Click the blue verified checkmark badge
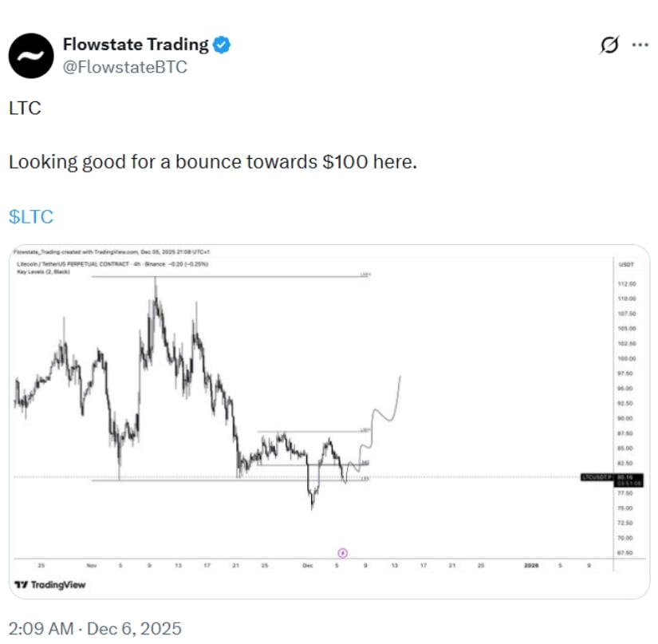The height and width of the screenshot is (644, 658). point(220,45)
